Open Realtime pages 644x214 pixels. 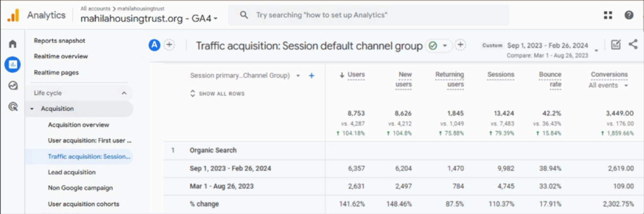[56, 73]
